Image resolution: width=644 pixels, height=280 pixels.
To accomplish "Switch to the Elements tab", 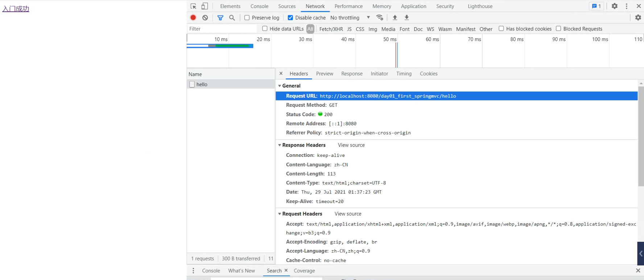I will [x=230, y=6].
